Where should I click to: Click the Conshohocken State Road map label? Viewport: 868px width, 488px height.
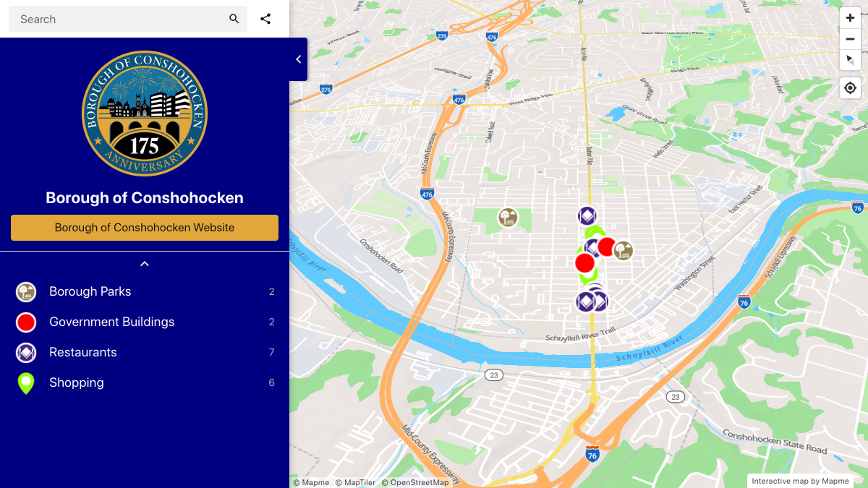pos(775,442)
